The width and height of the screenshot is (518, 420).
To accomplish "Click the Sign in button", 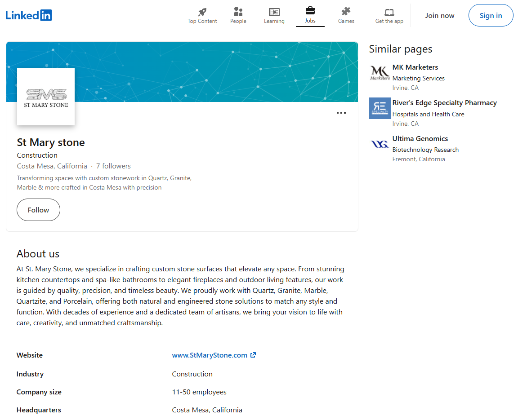I will [x=491, y=16].
